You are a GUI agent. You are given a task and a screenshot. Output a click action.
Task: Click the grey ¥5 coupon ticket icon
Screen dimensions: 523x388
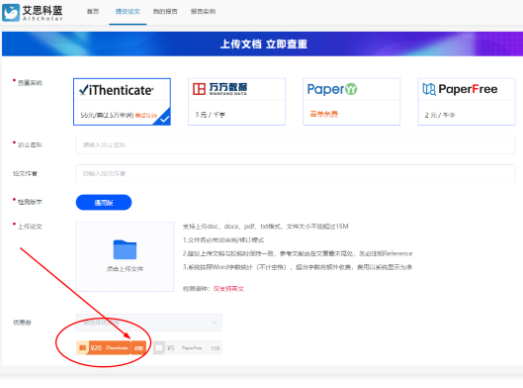tap(159, 348)
